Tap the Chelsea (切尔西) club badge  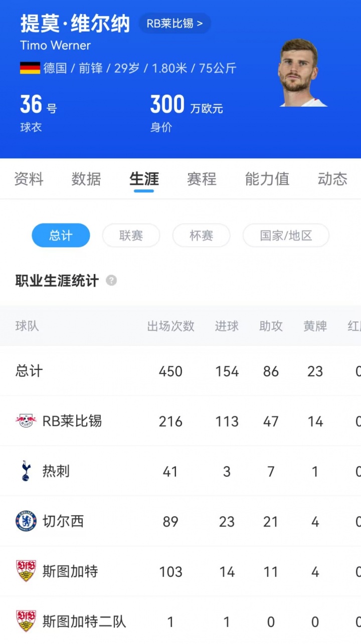click(x=26, y=521)
